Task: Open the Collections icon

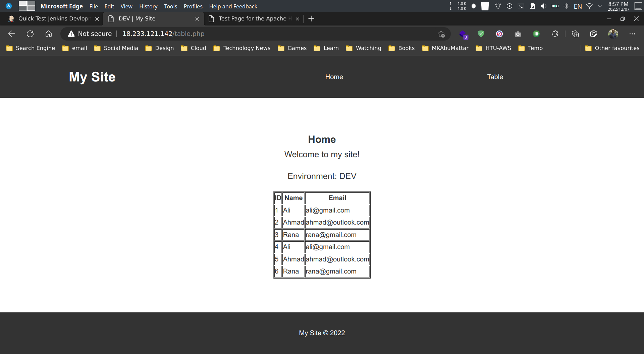Action: pyautogui.click(x=575, y=34)
